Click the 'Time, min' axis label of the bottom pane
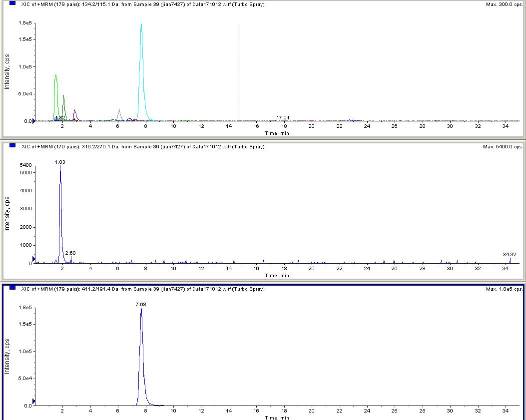The height and width of the screenshot is (420, 526). pyautogui.click(x=277, y=417)
